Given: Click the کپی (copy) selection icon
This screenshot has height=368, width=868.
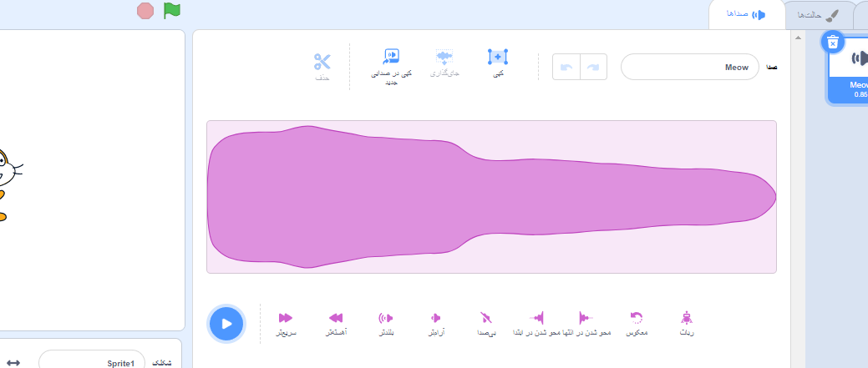Looking at the screenshot, I should 498,63.
